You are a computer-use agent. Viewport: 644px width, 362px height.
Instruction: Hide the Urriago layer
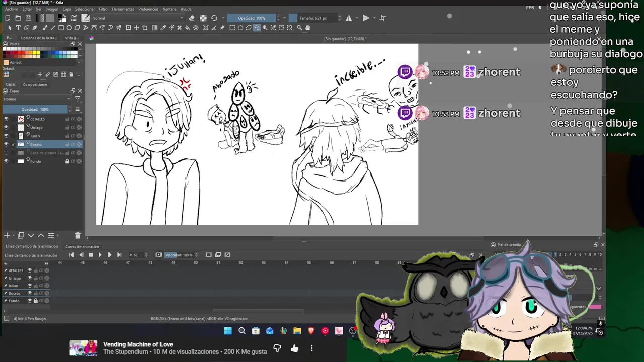tap(6, 127)
